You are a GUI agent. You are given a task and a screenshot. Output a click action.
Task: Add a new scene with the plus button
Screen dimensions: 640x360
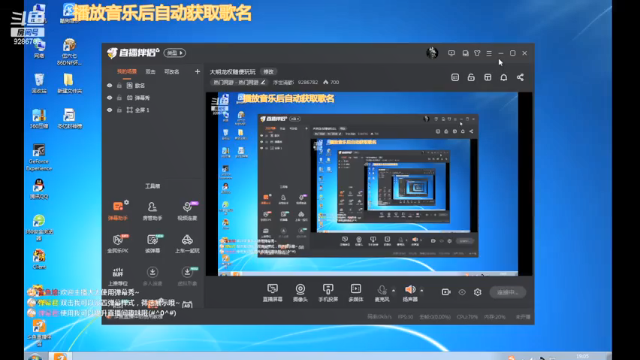pos(197,71)
